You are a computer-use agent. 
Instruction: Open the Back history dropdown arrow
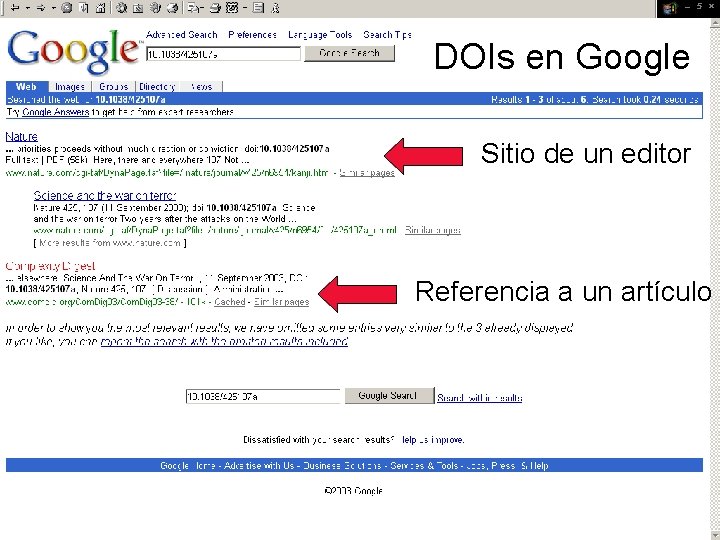tap(28, 8)
